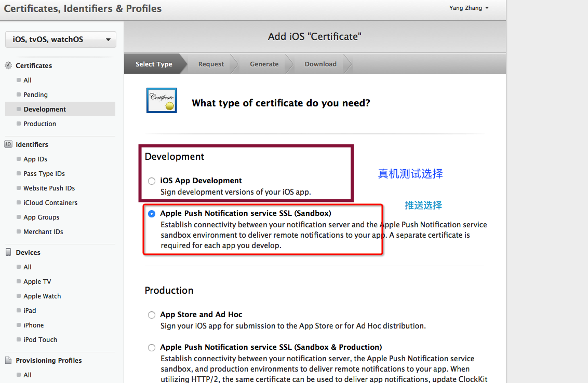
Task: Click the Select Type step
Action: click(x=154, y=64)
